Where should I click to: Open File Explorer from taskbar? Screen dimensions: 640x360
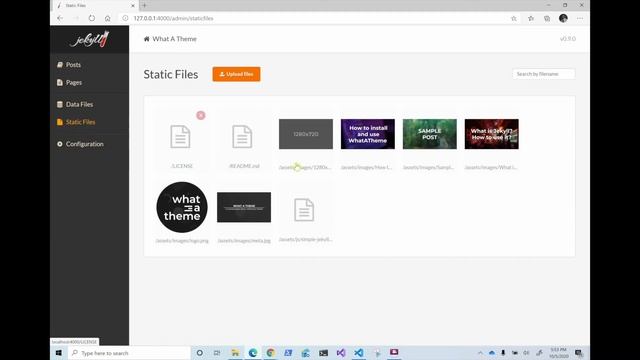235,353
